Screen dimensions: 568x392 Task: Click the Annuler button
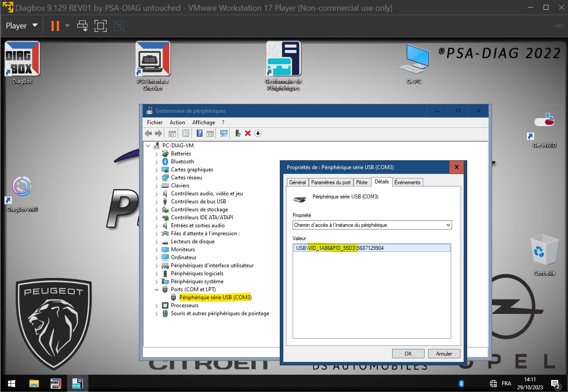[444, 353]
